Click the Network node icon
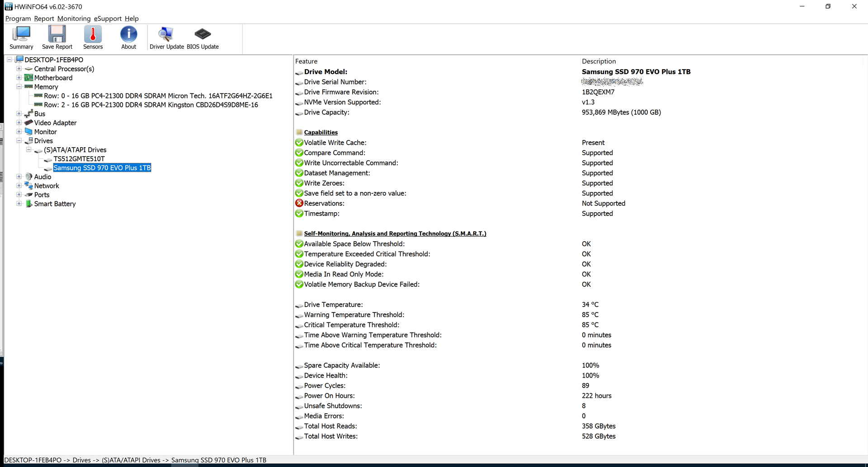The width and height of the screenshot is (868, 467). [28, 186]
